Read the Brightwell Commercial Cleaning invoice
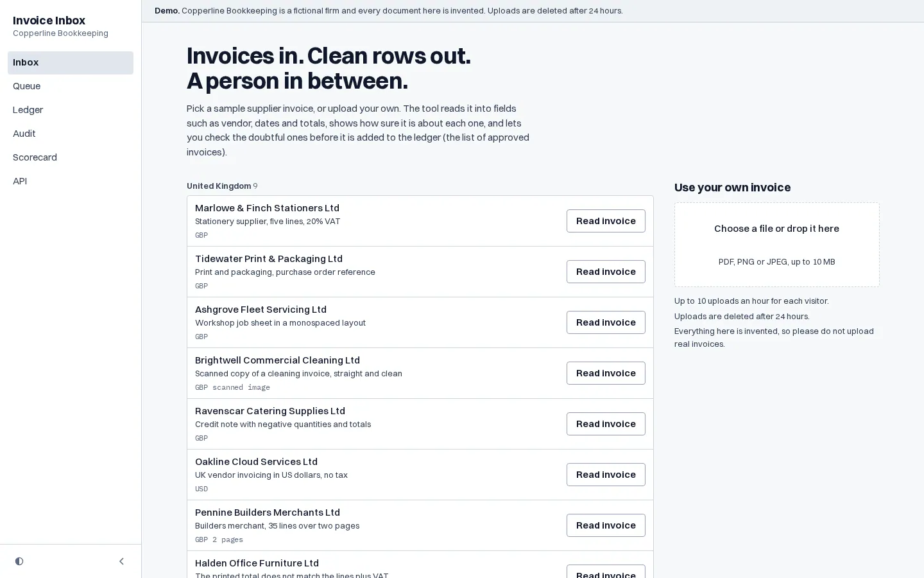The image size is (924, 578). coord(606,373)
